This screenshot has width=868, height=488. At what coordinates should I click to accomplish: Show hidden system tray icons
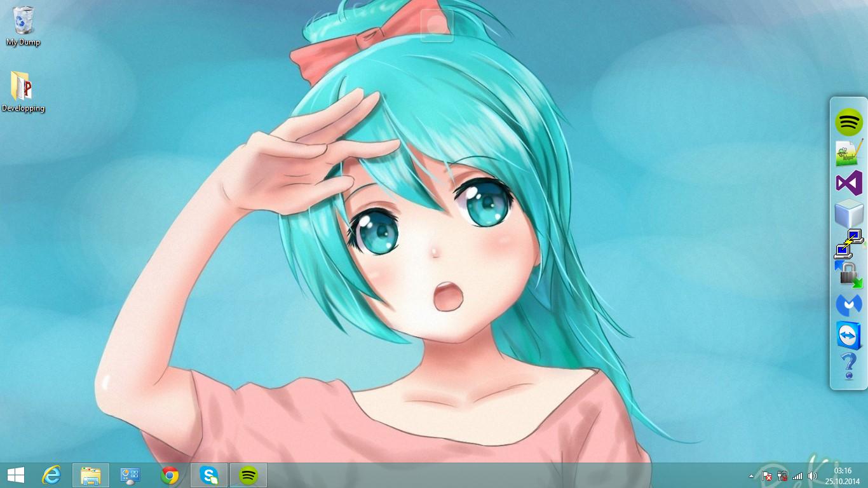click(752, 476)
